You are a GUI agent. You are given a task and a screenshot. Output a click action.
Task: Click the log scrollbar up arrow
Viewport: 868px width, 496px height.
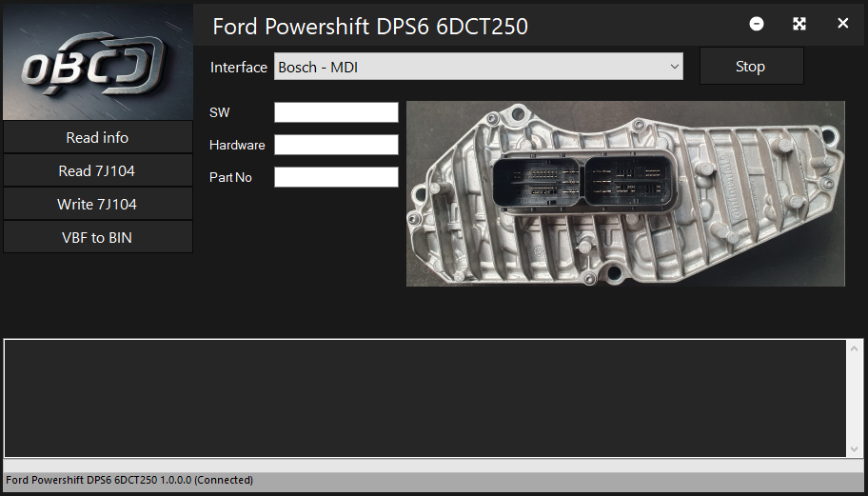pyautogui.click(x=854, y=348)
